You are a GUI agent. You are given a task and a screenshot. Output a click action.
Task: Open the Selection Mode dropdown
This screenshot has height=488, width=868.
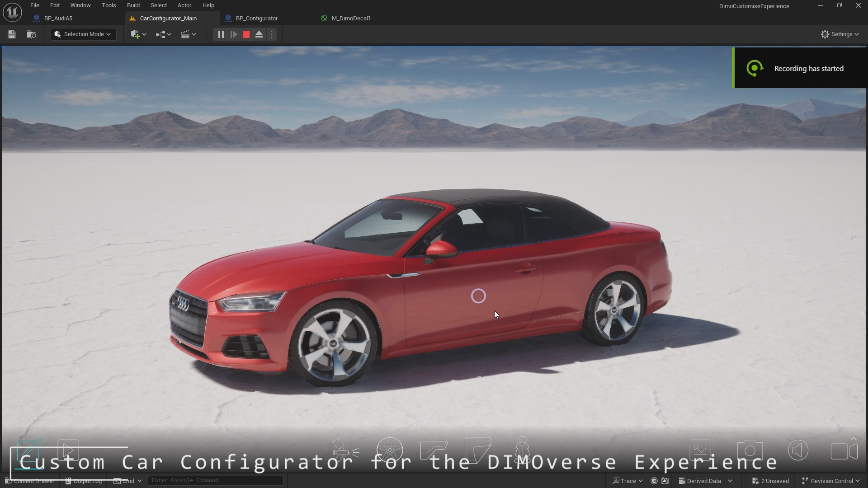click(83, 34)
